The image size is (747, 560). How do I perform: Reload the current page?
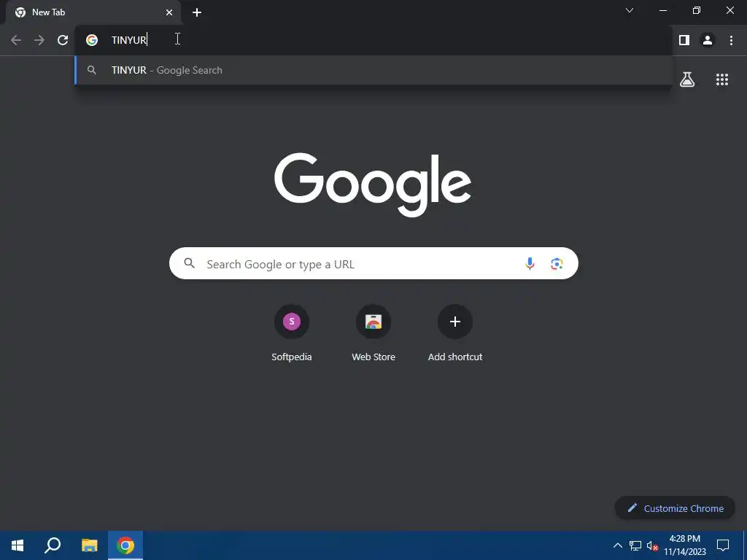(x=63, y=40)
